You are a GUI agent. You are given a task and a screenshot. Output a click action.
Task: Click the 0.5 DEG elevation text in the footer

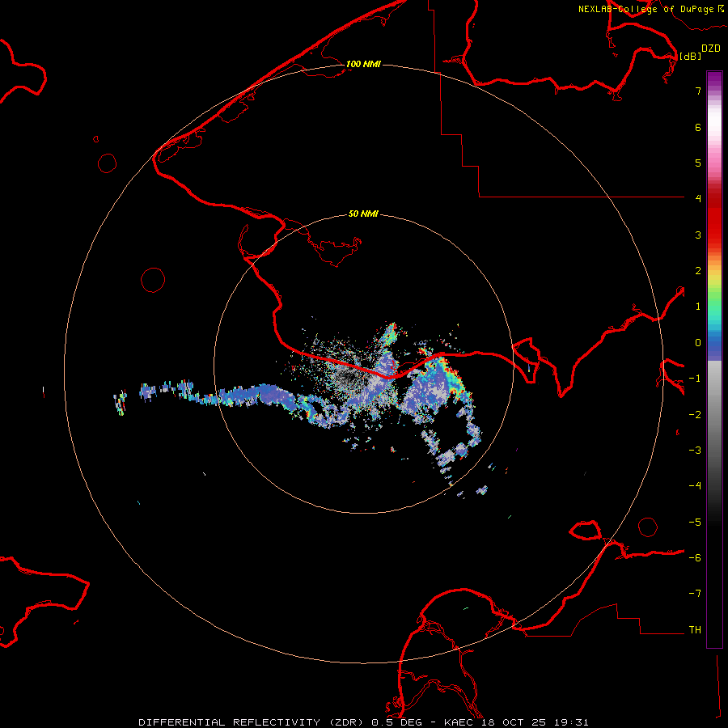pyautogui.click(x=397, y=722)
